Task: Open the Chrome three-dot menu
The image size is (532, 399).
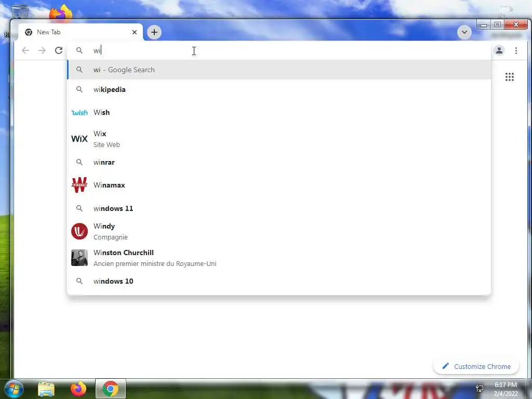Action: [x=516, y=50]
